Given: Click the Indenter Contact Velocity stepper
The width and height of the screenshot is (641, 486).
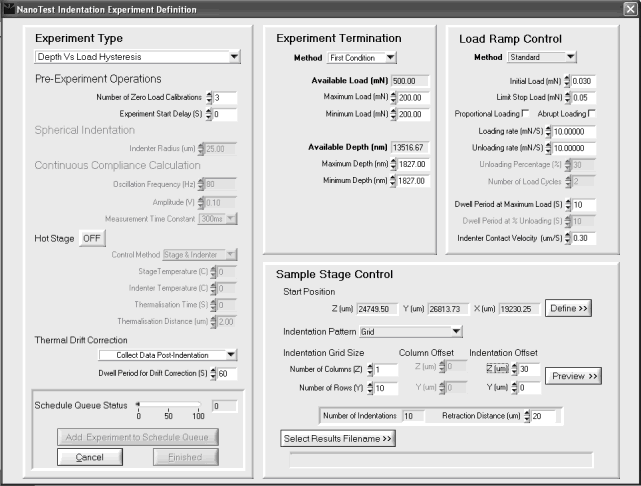Looking at the screenshot, I should 568,238.
